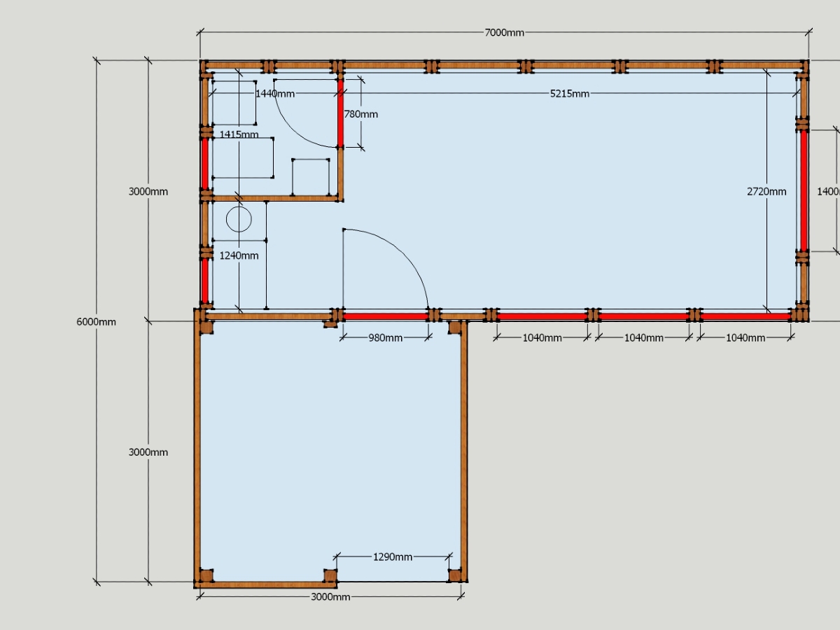840x630 pixels.
Task: Click the 980mm doorway dimension label
Action: (x=385, y=338)
